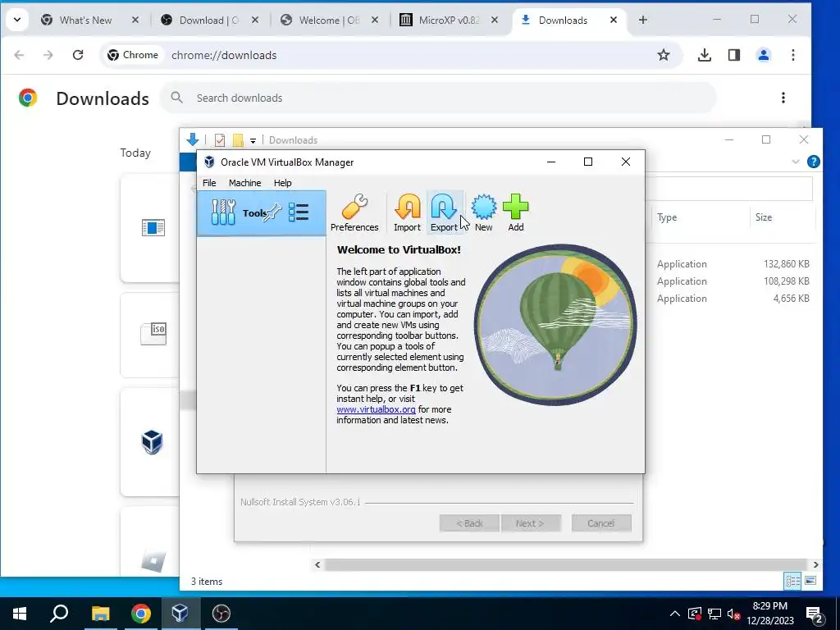Reload the Chrome downloads page
840x630 pixels.
(x=78, y=55)
